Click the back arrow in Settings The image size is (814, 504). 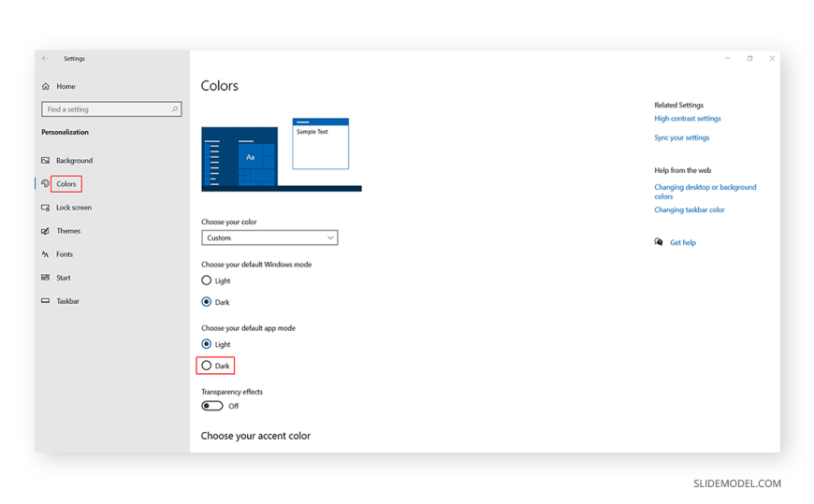(x=45, y=59)
